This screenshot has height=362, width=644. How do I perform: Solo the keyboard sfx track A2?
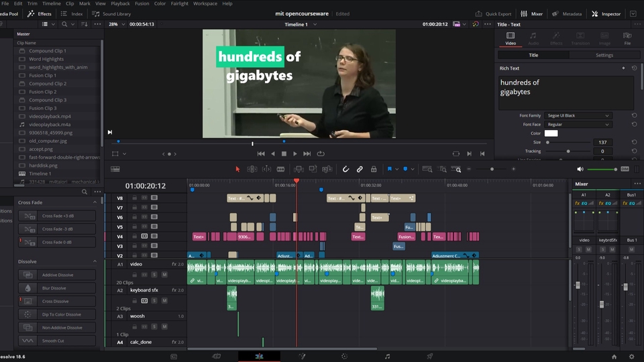154,300
